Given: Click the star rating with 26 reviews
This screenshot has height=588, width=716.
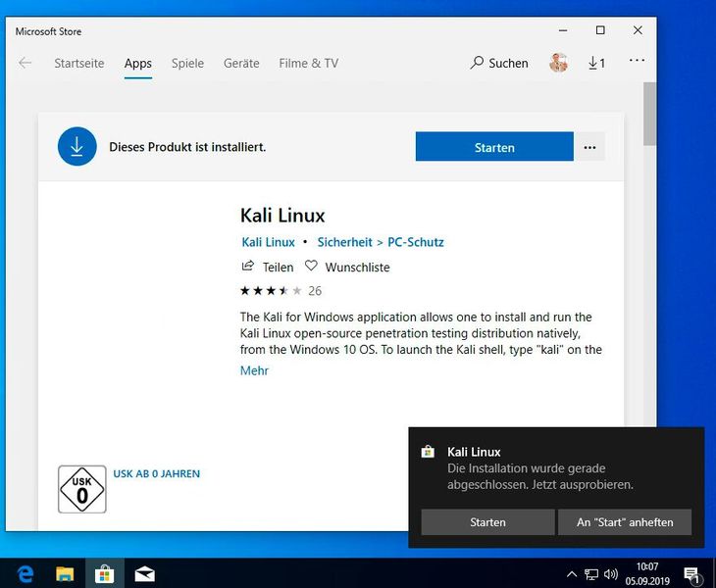Looking at the screenshot, I should (281, 291).
